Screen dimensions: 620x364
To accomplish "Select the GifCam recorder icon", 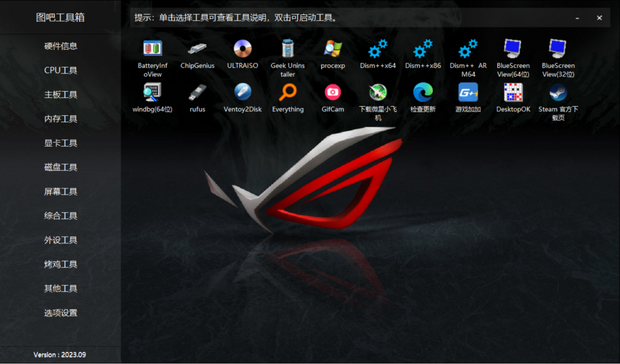I will point(332,93).
